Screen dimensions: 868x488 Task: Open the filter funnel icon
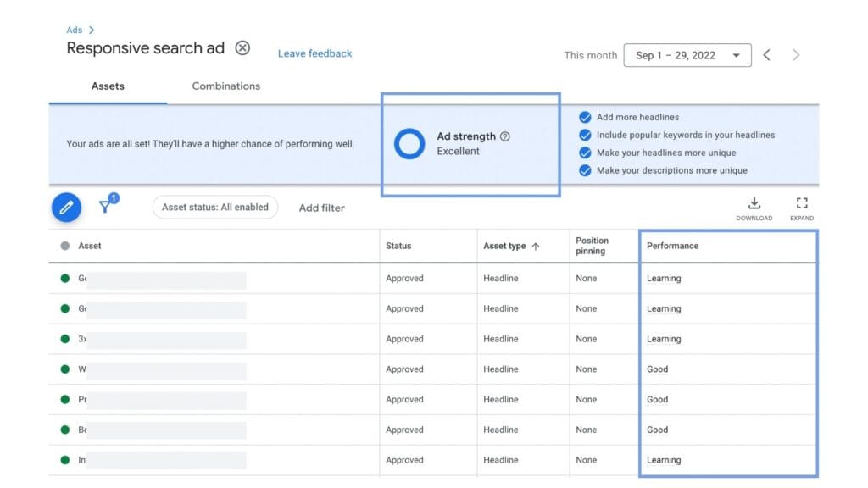click(x=106, y=207)
